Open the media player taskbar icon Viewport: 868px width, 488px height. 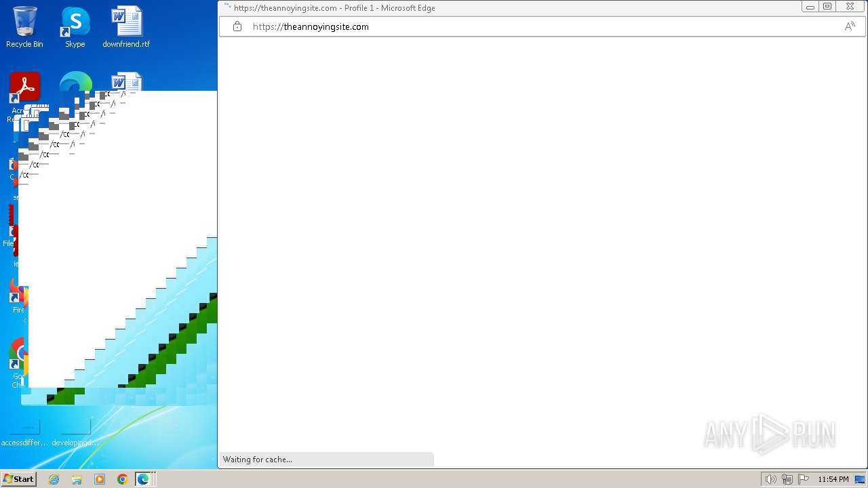[100, 479]
